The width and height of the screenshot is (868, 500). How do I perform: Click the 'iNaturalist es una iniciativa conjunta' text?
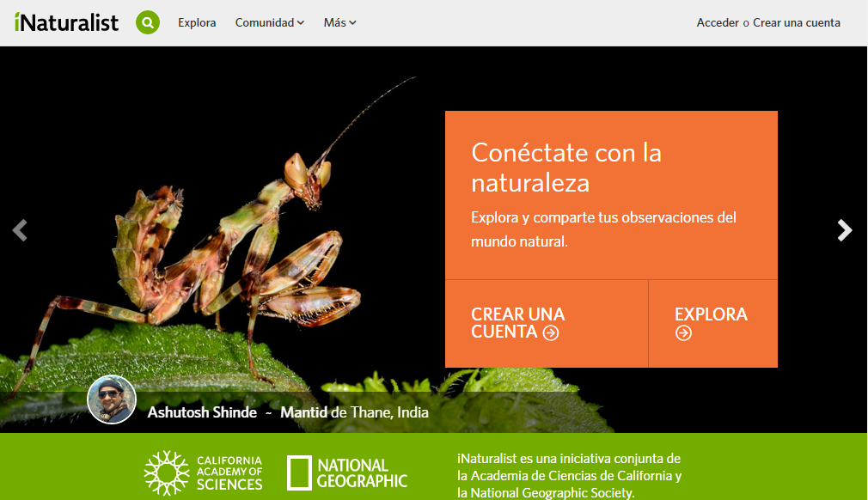(569, 476)
